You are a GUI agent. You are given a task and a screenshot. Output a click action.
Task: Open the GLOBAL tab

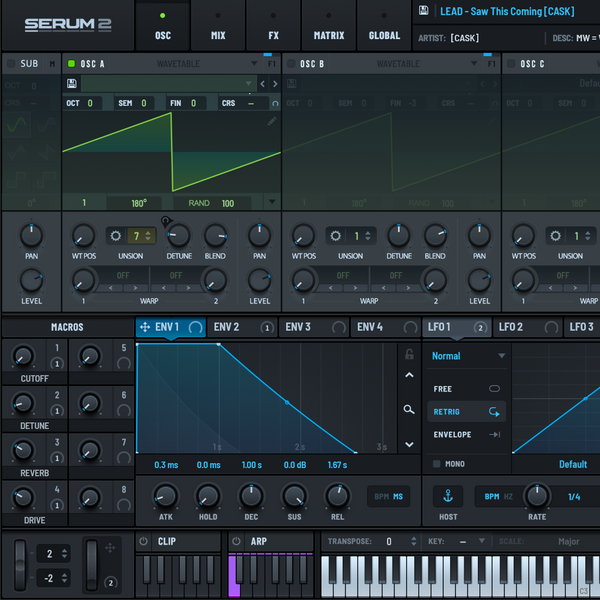point(384,26)
